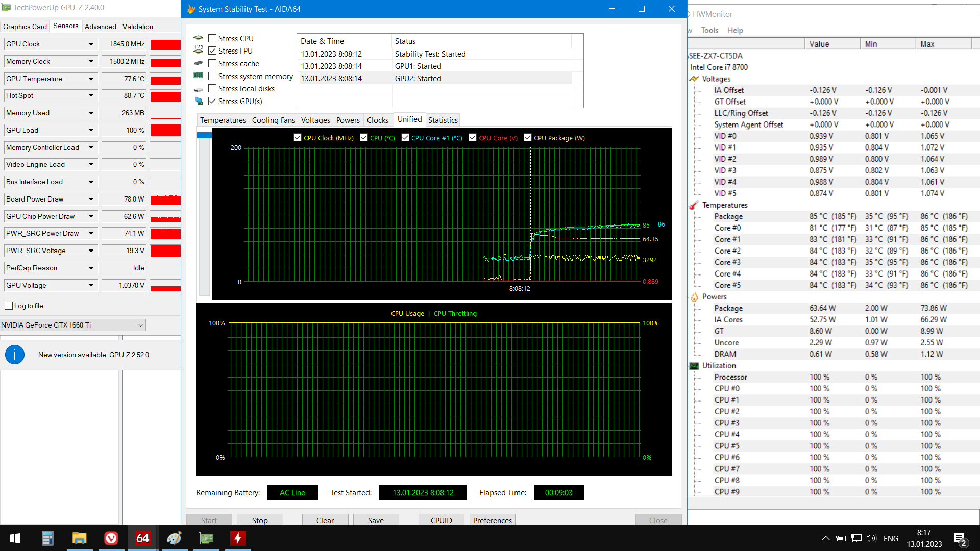Open the notification center icon
The width and height of the screenshot is (980, 551).
coord(960,539)
